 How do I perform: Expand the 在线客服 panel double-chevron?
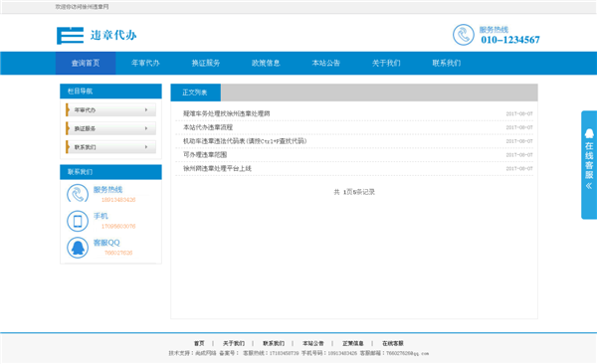tap(589, 185)
